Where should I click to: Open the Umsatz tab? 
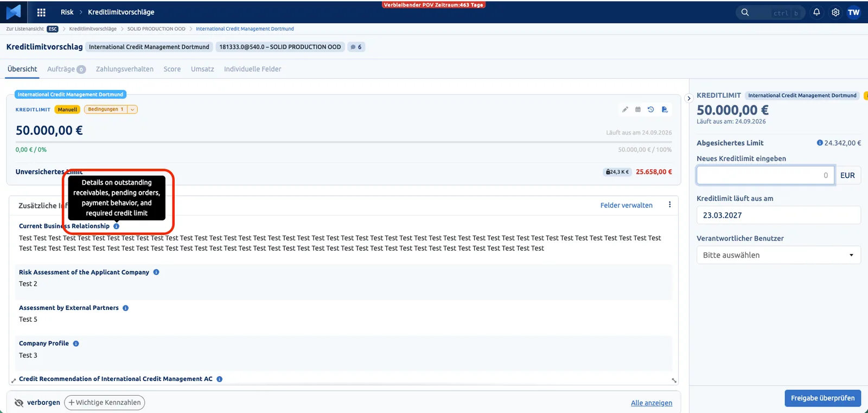click(202, 69)
